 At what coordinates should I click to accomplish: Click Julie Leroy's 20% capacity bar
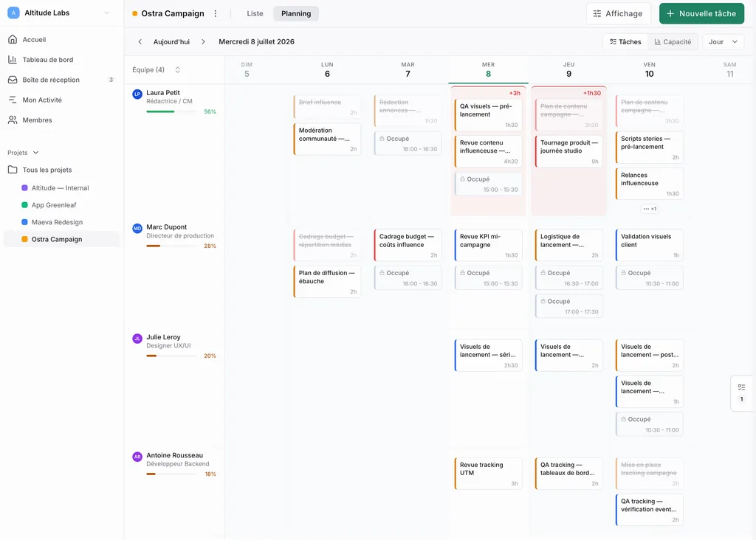(x=171, y=356)
